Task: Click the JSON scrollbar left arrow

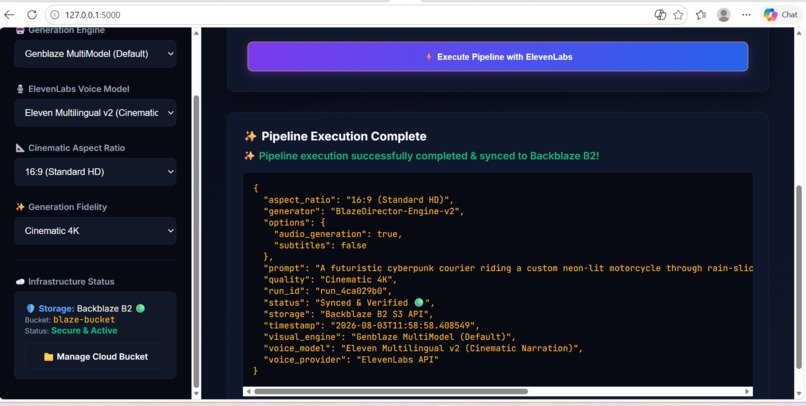Action: 248,392
